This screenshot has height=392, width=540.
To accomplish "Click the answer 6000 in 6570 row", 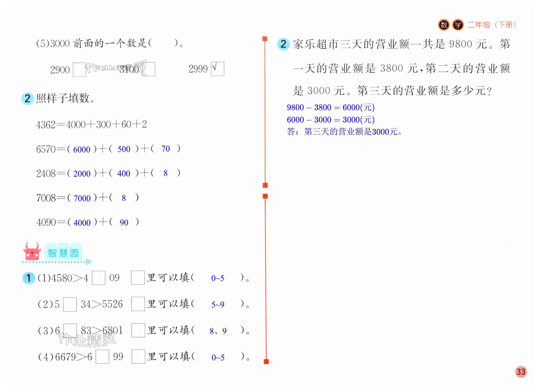I will (82, 149).
